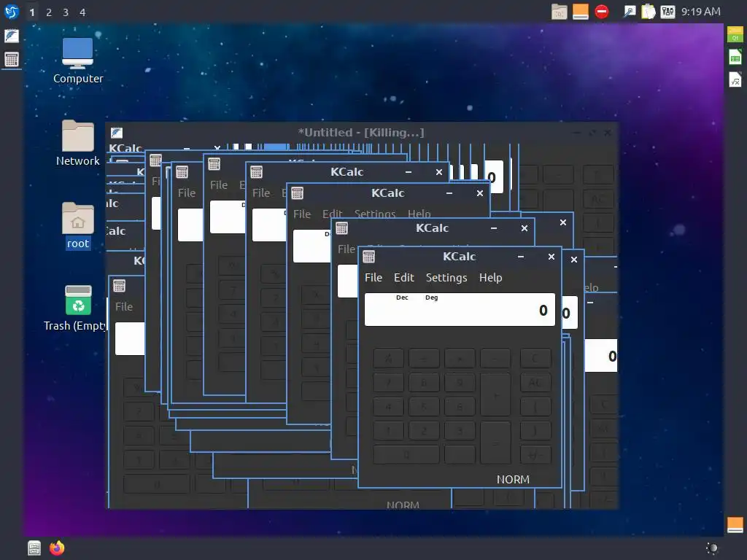Click the front KCalc result display field

click(460, 309)
